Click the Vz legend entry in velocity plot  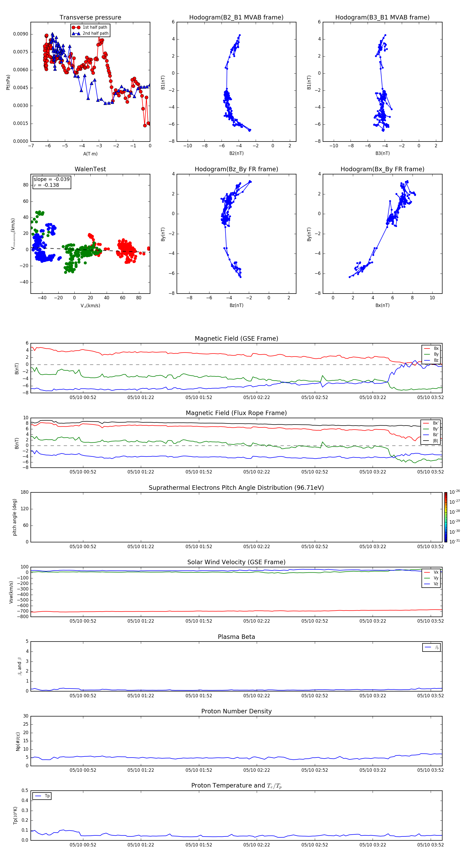431,584
